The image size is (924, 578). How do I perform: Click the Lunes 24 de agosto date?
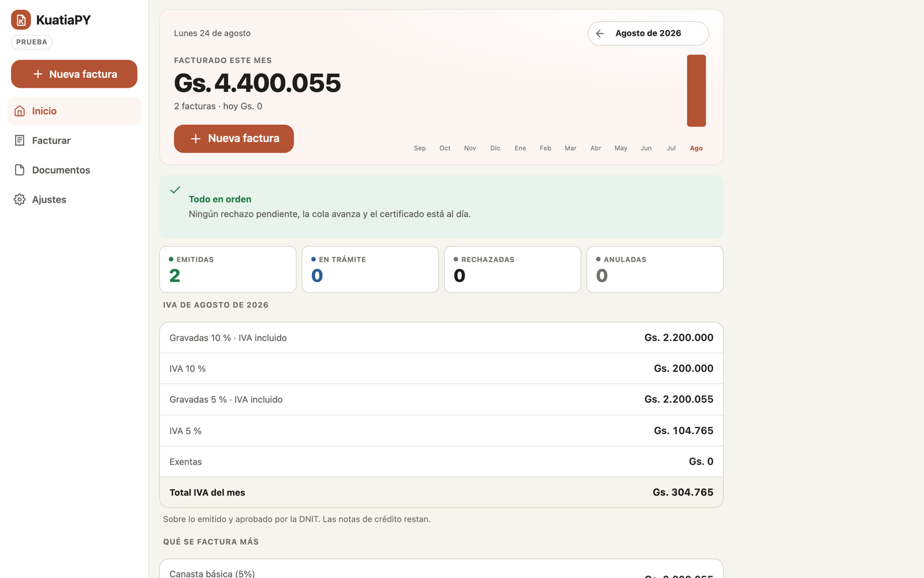point(212,34)
